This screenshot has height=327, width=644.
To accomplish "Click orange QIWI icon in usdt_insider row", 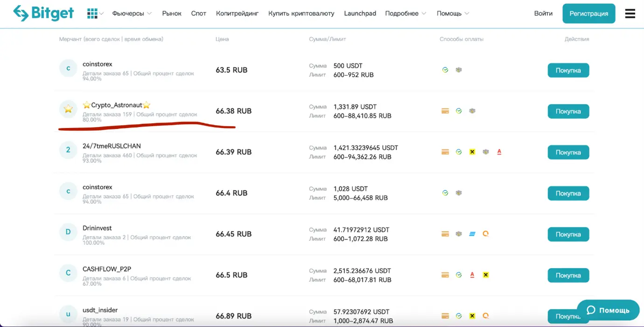I will (486, 316).
